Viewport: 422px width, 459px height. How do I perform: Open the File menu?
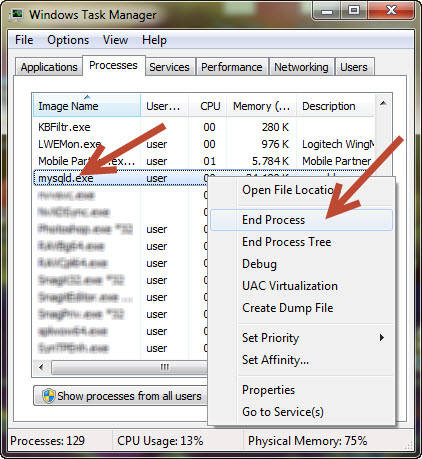[x=24, y=40]
